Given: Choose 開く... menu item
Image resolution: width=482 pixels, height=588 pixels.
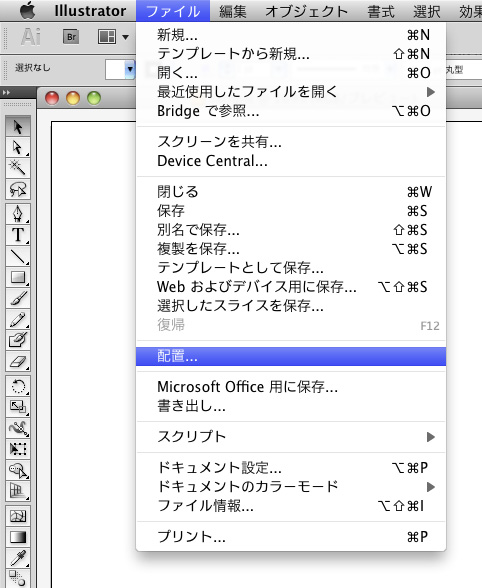Looking at the screenshot, I should pos(291,73).
